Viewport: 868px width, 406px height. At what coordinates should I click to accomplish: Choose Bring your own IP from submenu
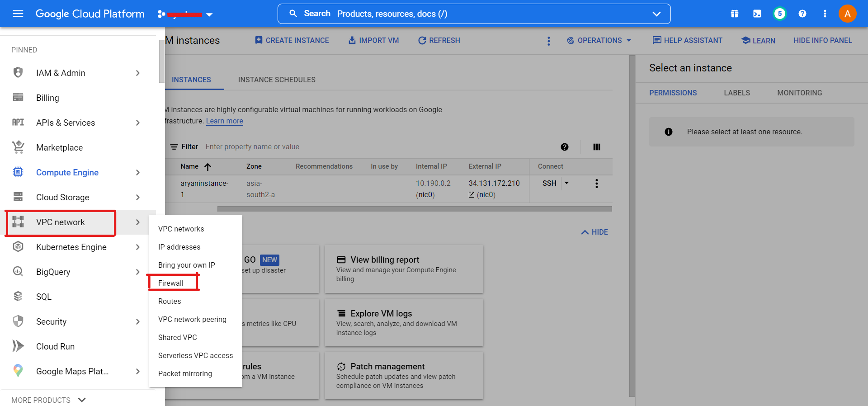tap(187, 265)
